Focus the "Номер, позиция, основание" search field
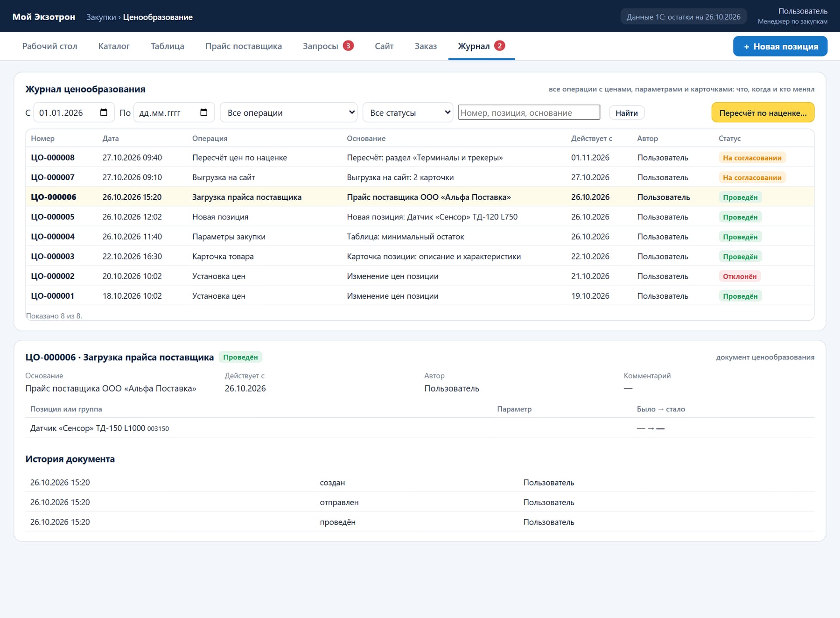This screenshot has width=840, height=618. 529,112
